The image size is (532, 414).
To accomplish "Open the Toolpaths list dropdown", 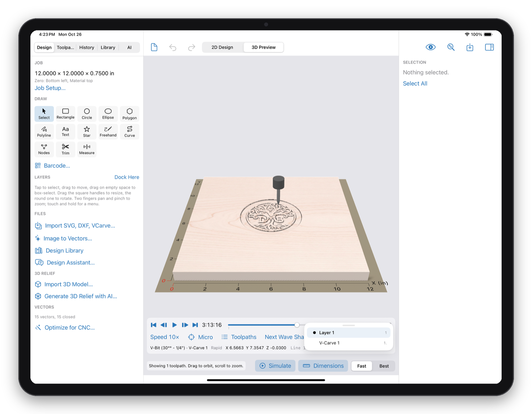I will (x=239, y=337).
